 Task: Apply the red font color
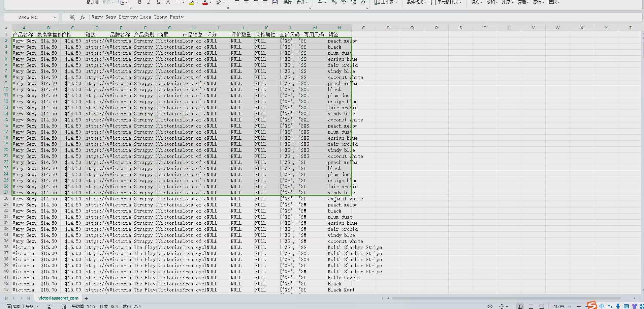click(205, 2)
